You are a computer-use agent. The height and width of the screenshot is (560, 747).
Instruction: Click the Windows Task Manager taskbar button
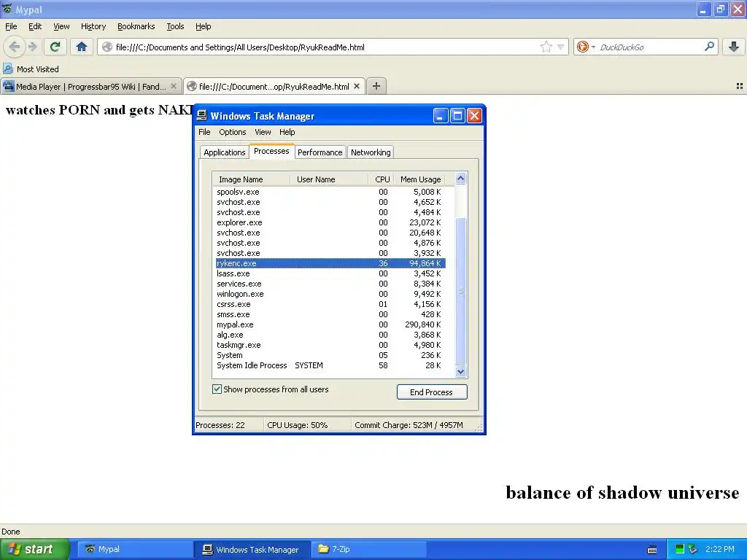[252, 549]
